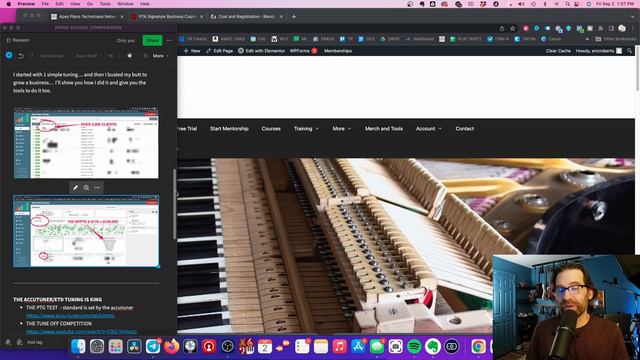Click the three-dot icon below first image
This screenshot has height=360, width=640.
click(97, 188)
